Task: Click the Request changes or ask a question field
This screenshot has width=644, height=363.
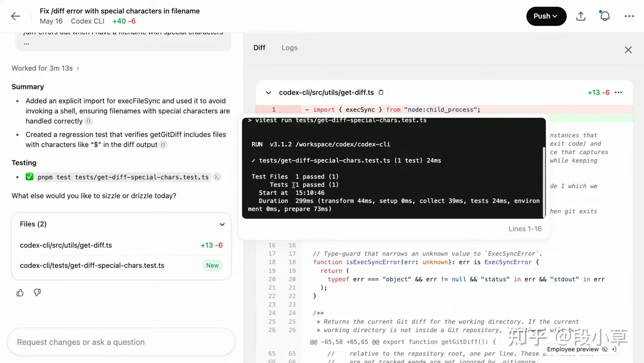Action: pos(121,342)
